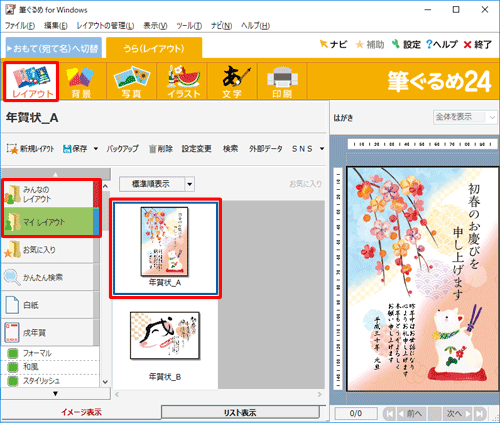Select the うら(レイアウト) tab
This screenshot has width=500, height=423.
click(x=154, y=48)
